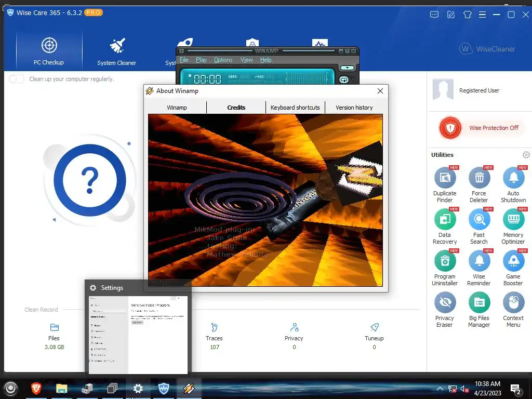Open Big Files Manager utility
Image resolution: width=532 pixels, height=399 pixels.
click(479, 310)
